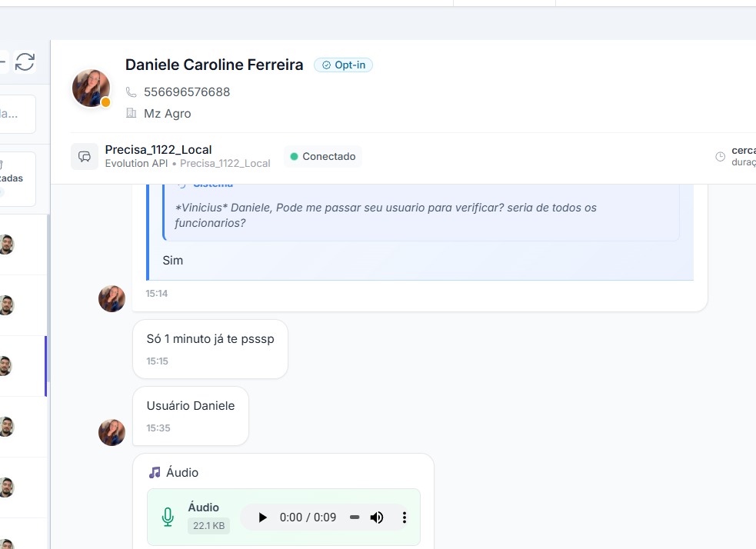Mute the audio message volume
Screen dimensions: 756x549
click(377, 517)
